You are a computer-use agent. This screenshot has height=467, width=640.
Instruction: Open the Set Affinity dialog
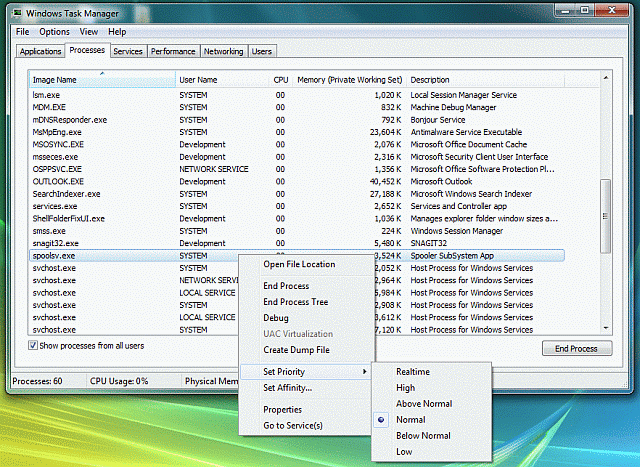[x=287, y=388]
